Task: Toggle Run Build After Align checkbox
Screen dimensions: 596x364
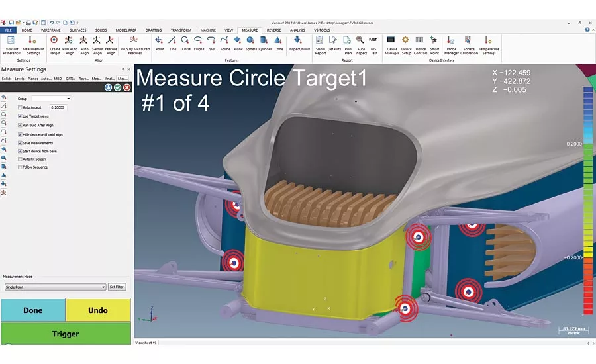Action: pyautogui.click(x=20, y=125)
